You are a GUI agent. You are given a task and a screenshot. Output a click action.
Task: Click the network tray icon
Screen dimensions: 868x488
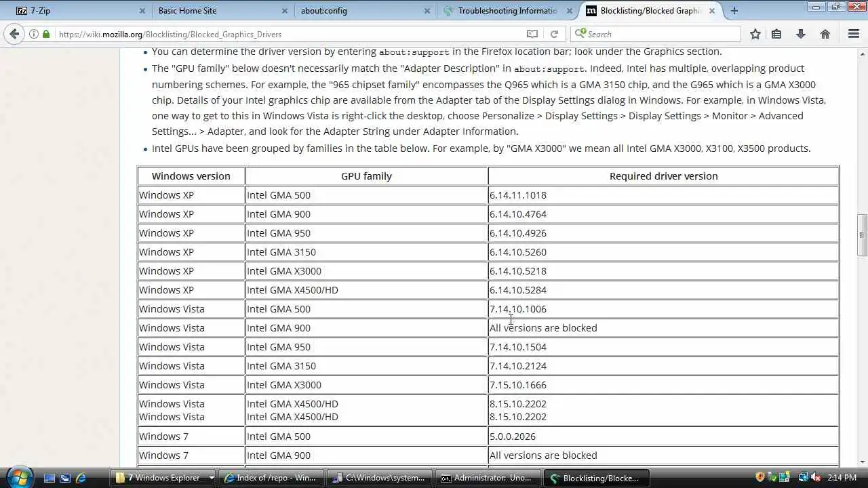(803, 477)
